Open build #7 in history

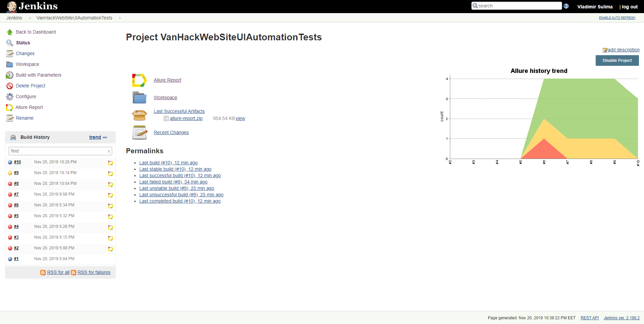pos(16,194)
